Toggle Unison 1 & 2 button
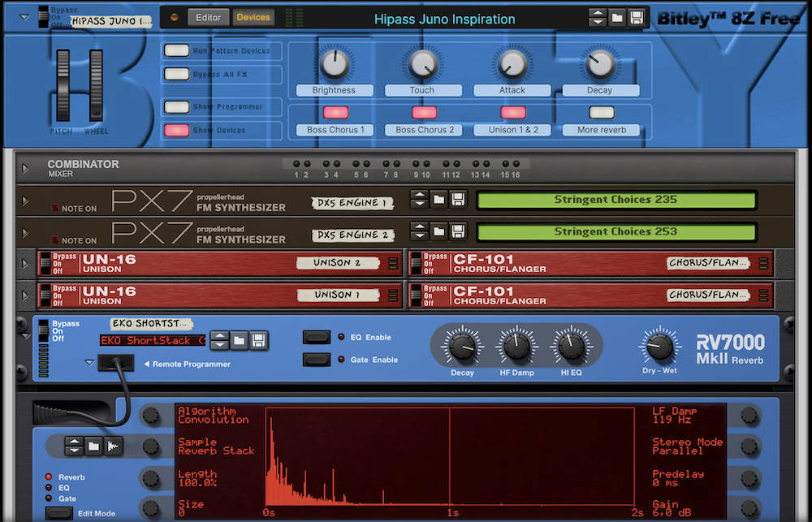The image size is (812, 522). [513, 112]
